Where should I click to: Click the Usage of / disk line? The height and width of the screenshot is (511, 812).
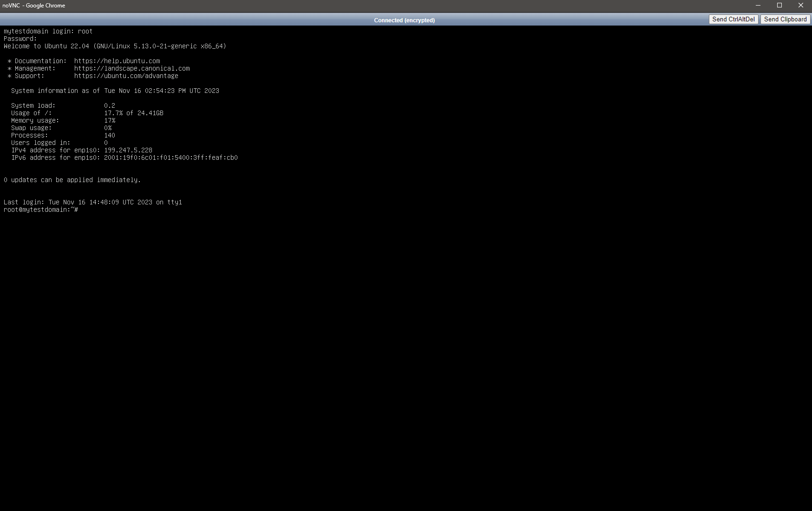tap(83, 113)
